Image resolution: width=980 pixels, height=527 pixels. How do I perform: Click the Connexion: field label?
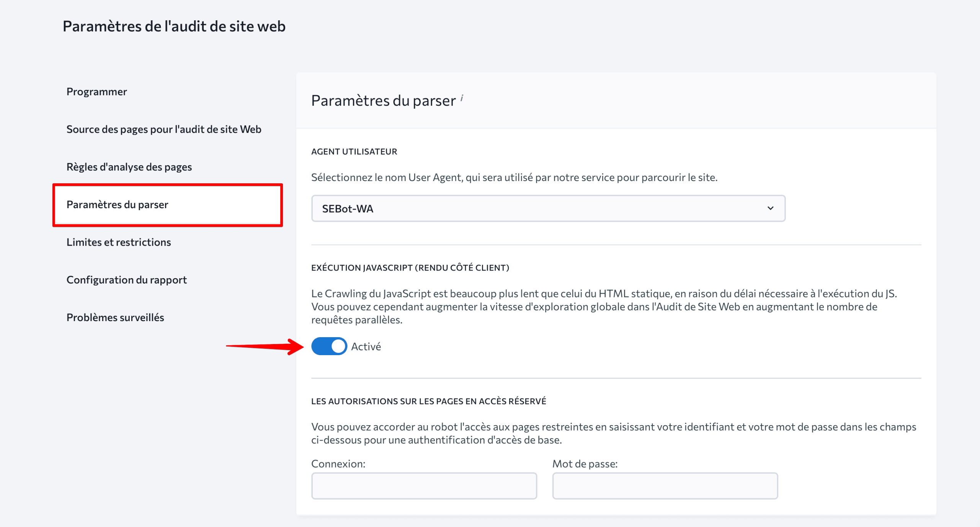pos(338,464)
